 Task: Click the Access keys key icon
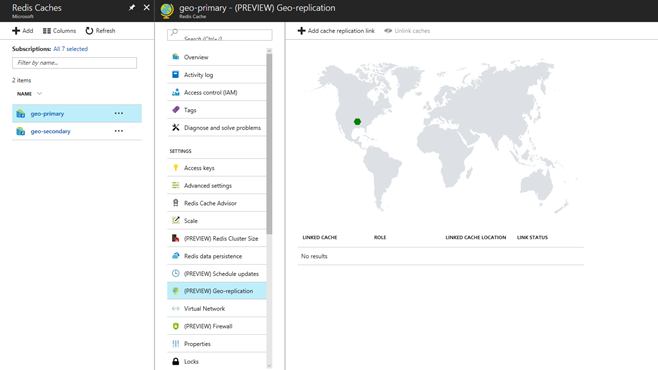[x=175, y=167]
